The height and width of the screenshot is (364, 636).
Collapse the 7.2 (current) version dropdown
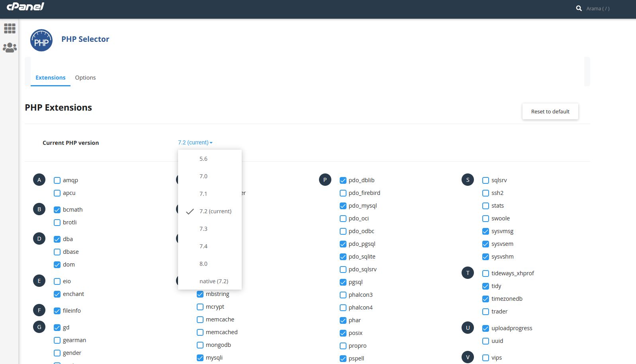point(195,142)
